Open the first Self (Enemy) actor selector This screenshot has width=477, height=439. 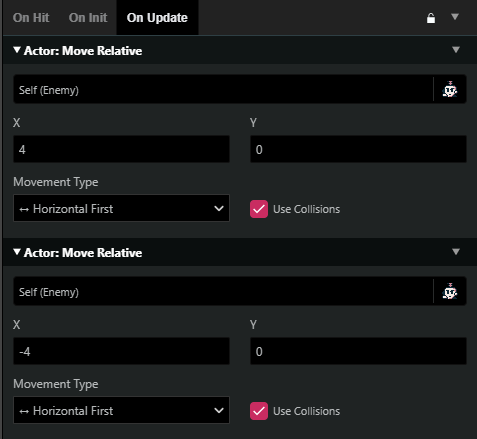coord(223,89)
